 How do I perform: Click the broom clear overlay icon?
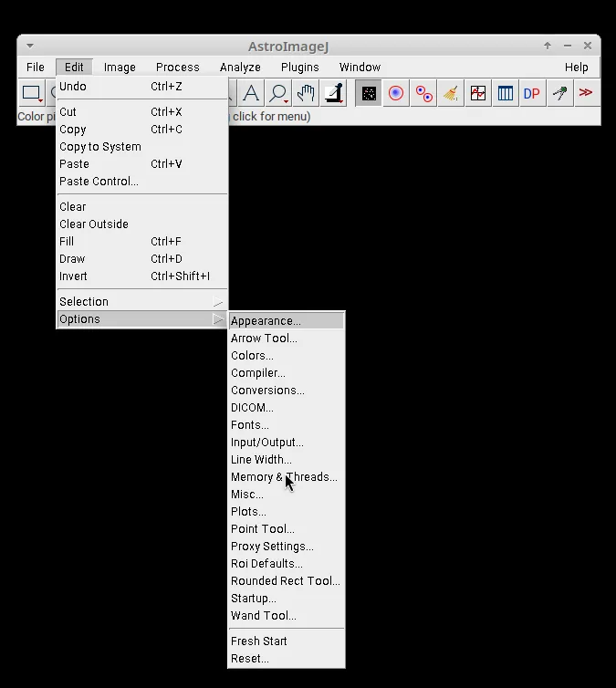tap(451, 93)
